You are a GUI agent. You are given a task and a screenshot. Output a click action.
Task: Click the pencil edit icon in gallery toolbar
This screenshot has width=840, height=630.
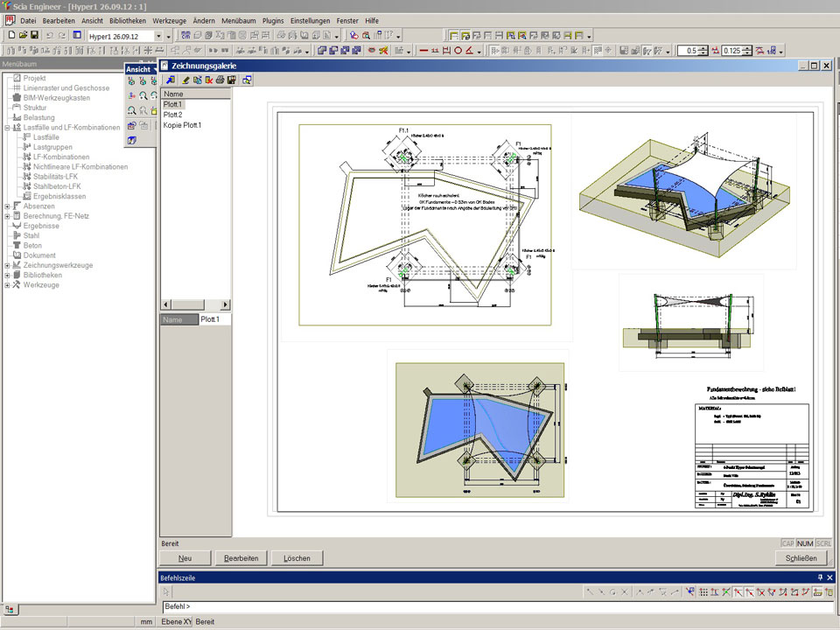click(x=185, y=80)
